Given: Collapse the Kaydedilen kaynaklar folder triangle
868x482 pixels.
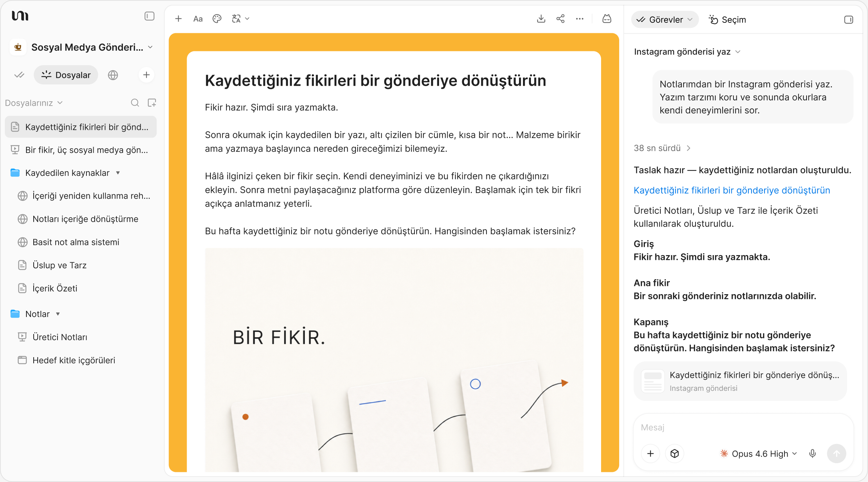Looking at the screenshot, I should pyautogui.click(x=118, y=173).
